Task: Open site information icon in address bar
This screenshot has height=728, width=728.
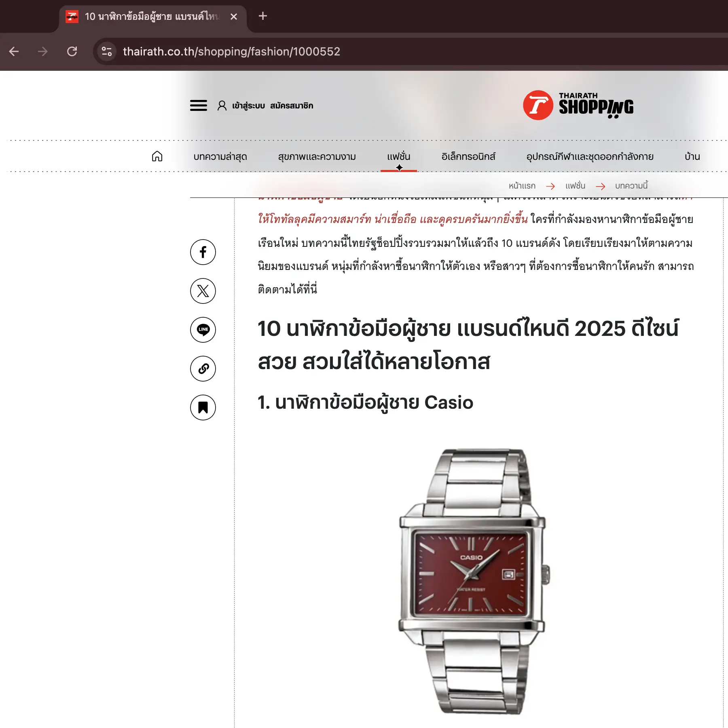Action: (107, 51)
